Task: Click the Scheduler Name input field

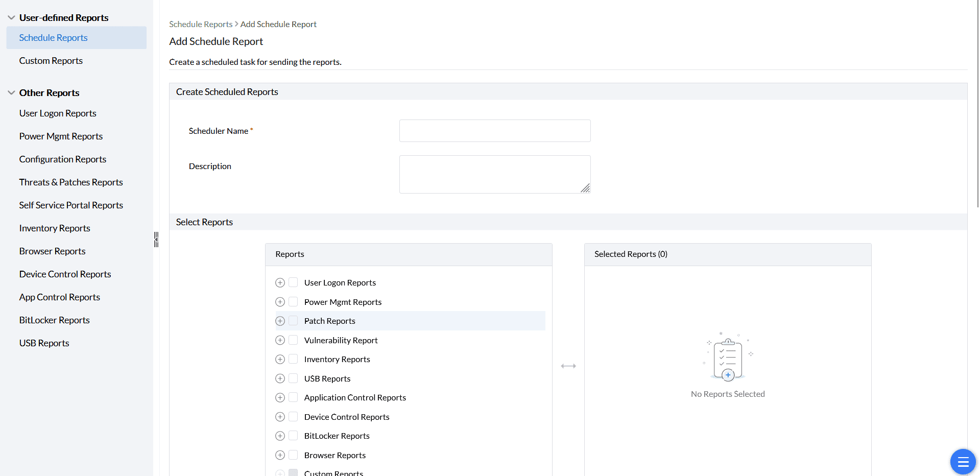Action: coord(494,131)
